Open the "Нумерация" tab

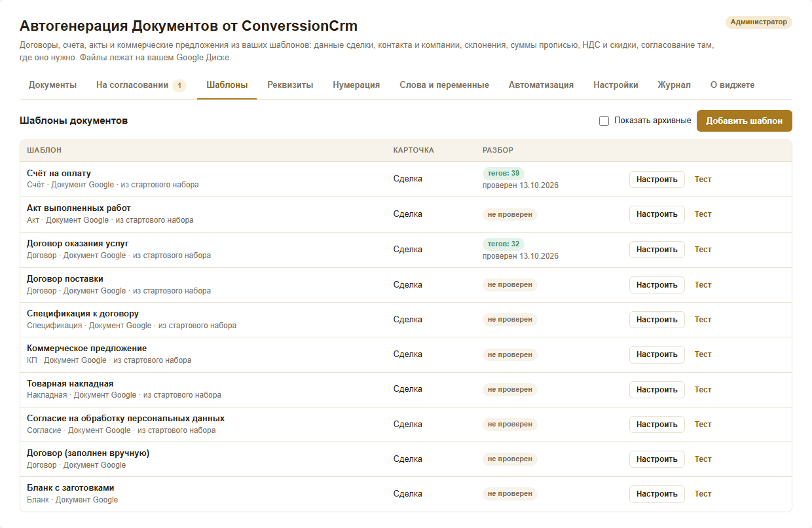click(356, 85)
